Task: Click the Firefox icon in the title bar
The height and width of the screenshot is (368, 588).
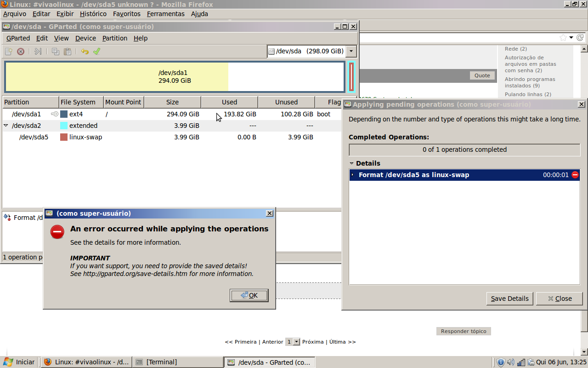Action: pyautogui.click(x=4, y=4)
